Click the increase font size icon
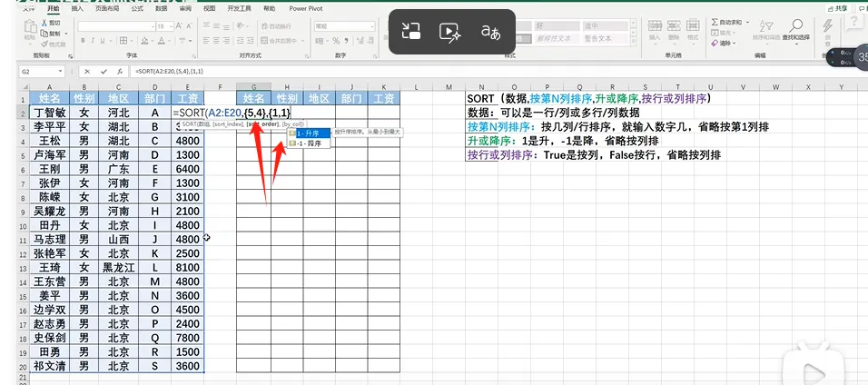The image size is (868, 385). pos(179,26)
